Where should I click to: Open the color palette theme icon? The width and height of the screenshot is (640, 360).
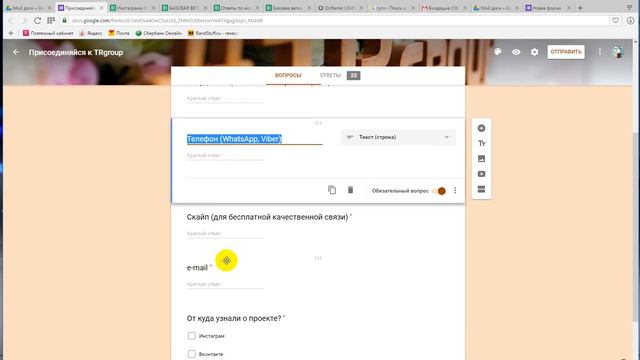pos(498,52)
